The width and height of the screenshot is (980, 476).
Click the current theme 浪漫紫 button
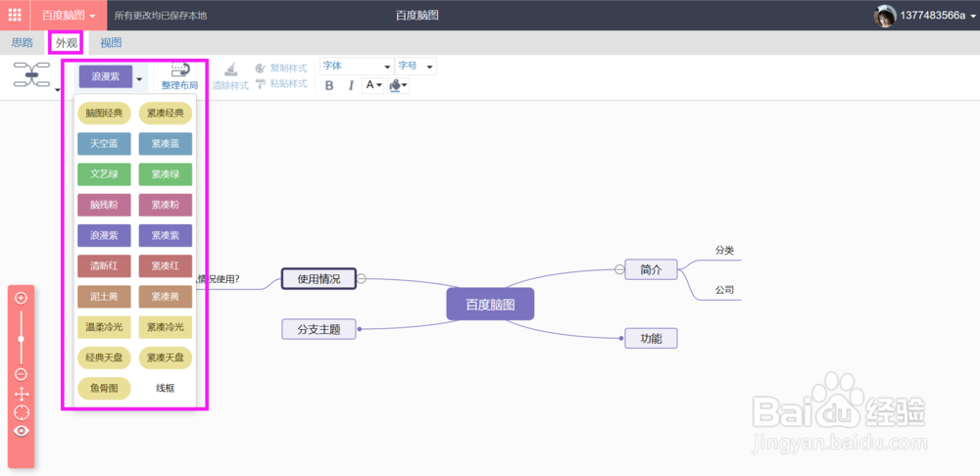click(x=105, y=77)
